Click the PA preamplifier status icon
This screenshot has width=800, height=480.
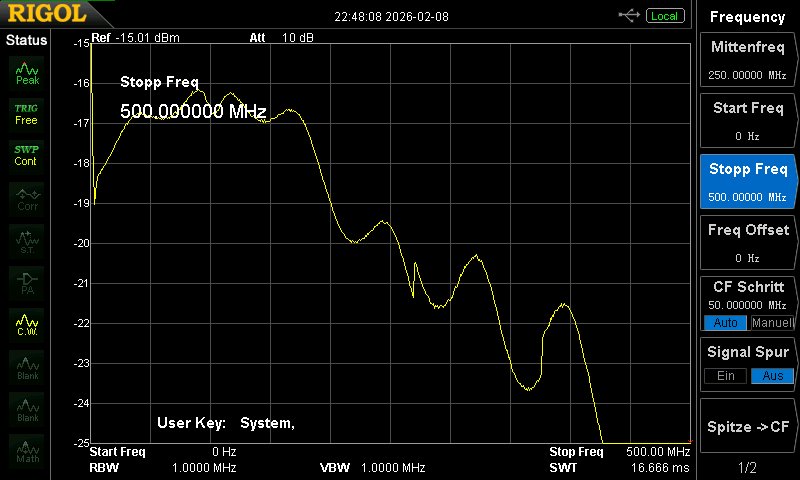27,282
